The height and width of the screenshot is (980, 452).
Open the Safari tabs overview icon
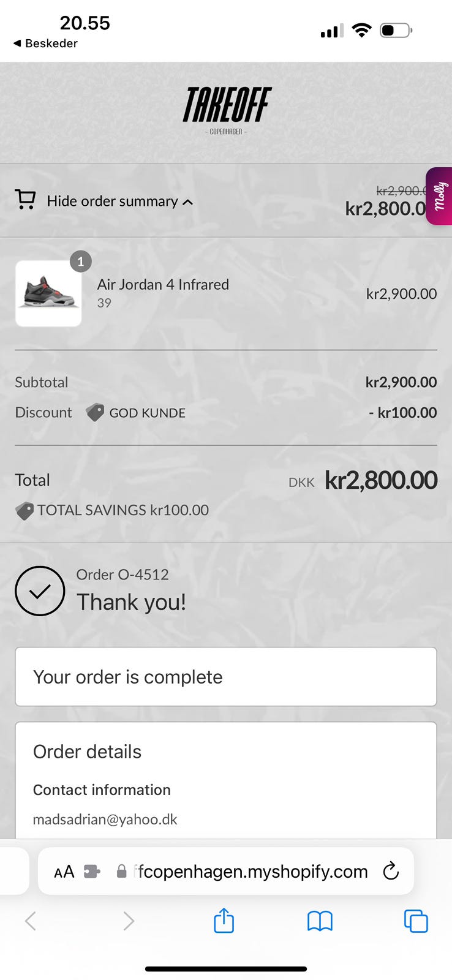click(x=416, y=921)
